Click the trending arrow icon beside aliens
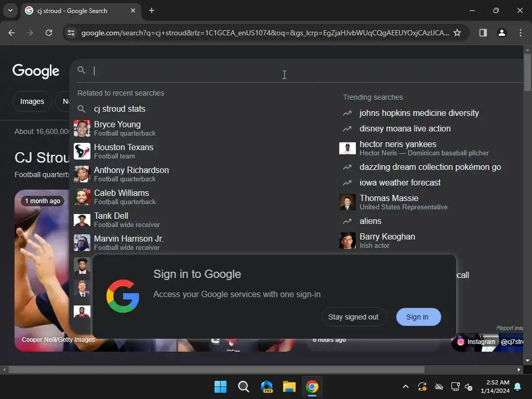The height and width of the screenshot is (399, 532). (x=347, y=221)
